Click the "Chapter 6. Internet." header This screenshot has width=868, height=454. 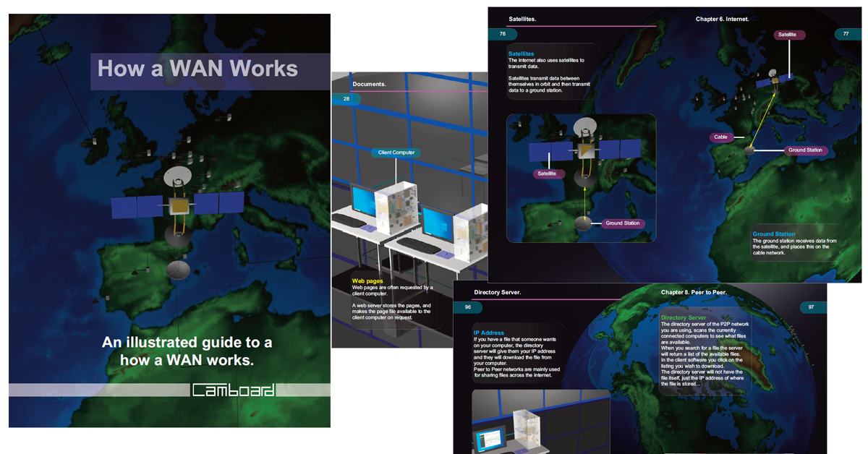point(722,19)
